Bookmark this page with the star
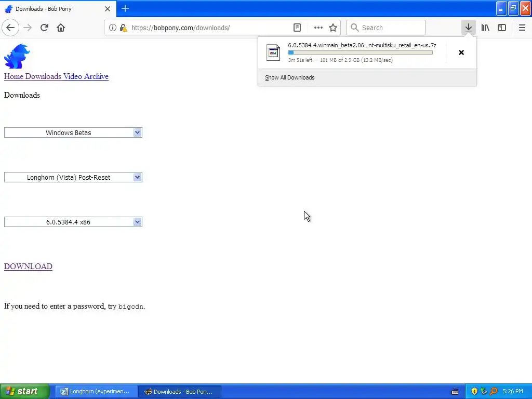Image resolution: width=532 pixels, height=399 pixels. (333, 28)
